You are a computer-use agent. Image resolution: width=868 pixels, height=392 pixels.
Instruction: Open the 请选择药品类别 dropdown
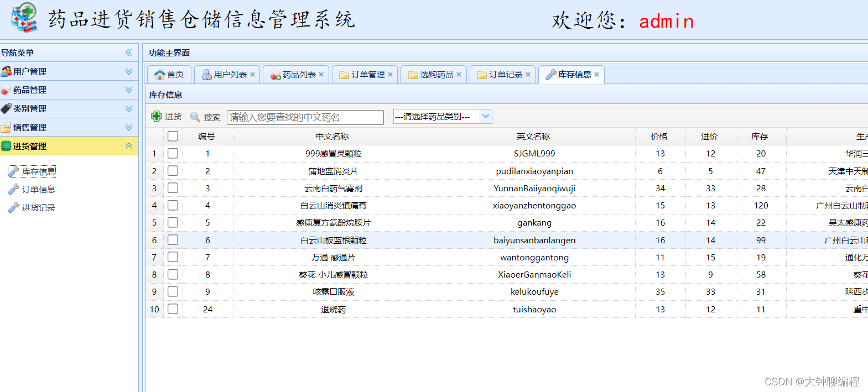(486, 116)
